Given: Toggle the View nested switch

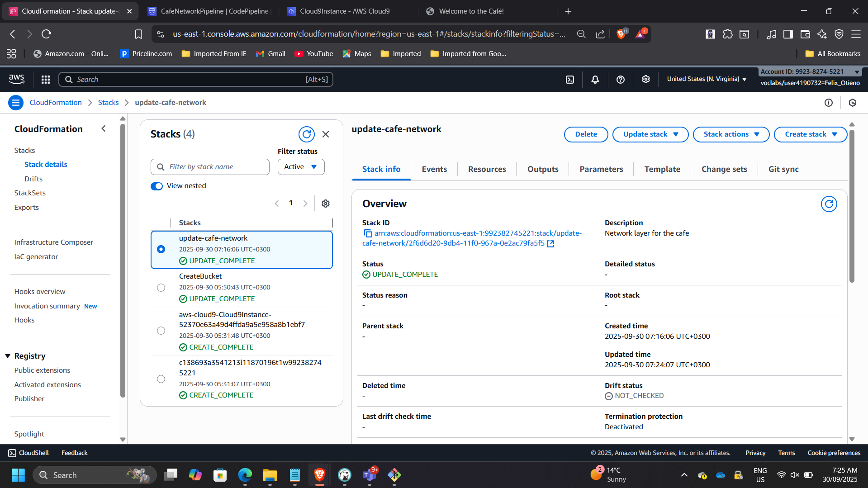Looking at the screenshot, I should [157, 186].
